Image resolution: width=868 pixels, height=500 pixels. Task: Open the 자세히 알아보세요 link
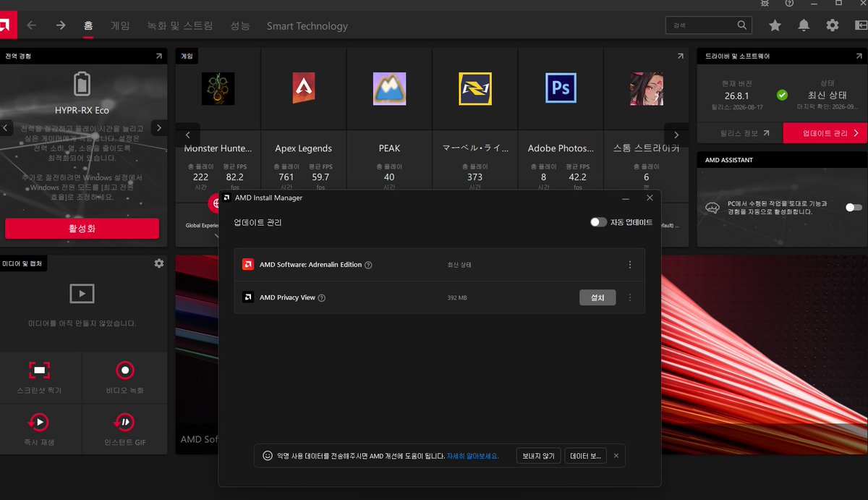[472, 456]
